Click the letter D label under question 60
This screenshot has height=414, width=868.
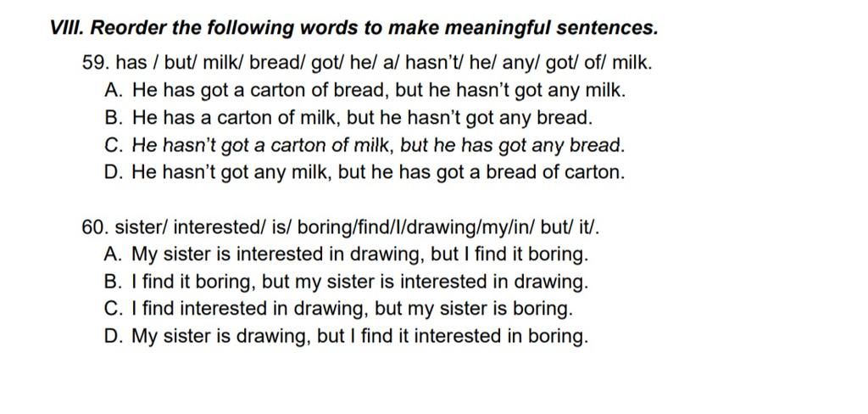[113, 337]
